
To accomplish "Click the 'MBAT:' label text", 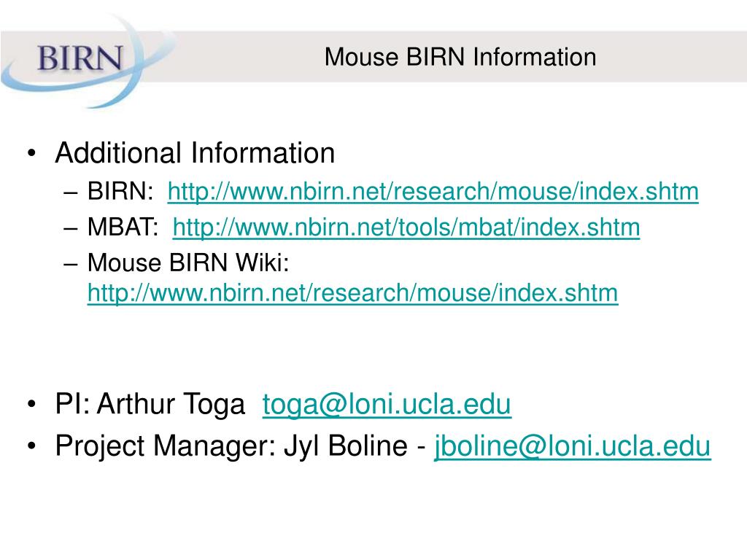I will [x=123, y=227].
